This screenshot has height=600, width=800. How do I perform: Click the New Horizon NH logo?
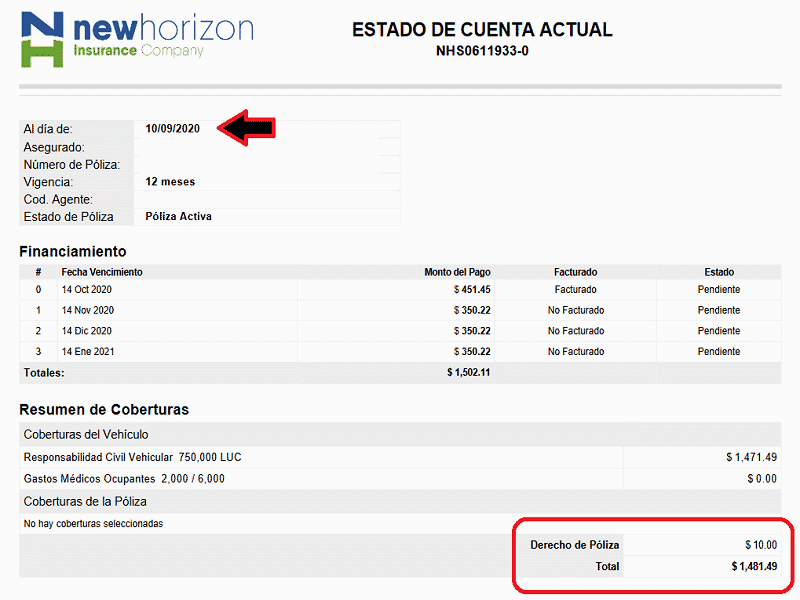42,39
